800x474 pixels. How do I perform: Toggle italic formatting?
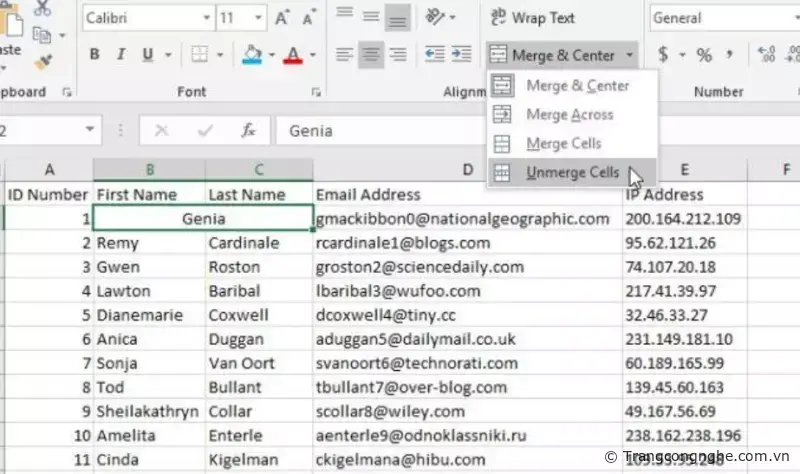[121, 55]
